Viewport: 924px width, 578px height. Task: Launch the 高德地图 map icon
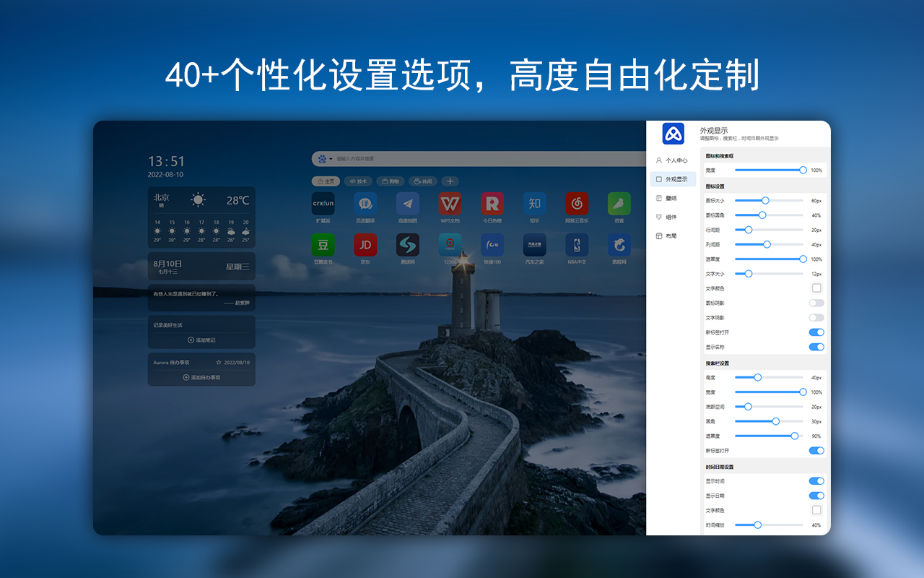click(407, 204)
